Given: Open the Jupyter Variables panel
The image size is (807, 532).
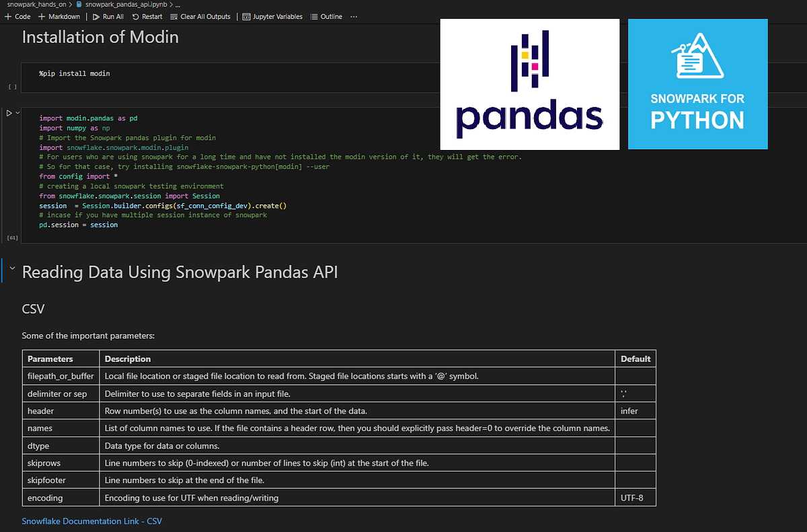Looking at the screenshot, I should click(272, 16).
